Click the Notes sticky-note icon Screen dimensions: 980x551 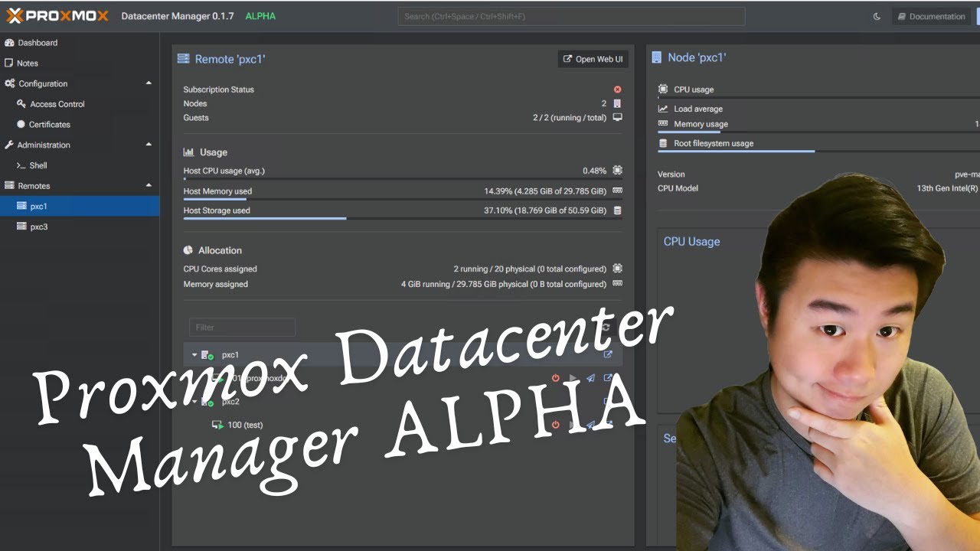9,64
